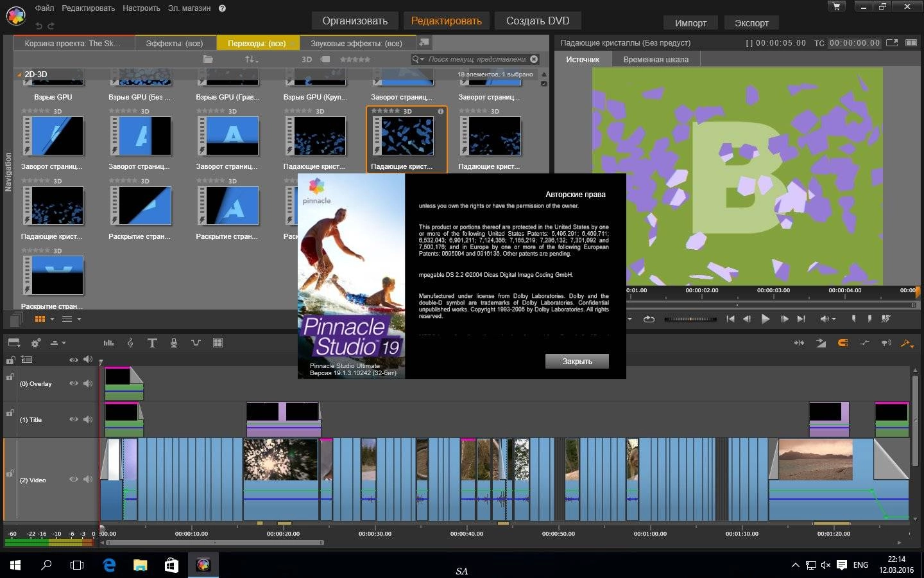Lock the (1) Title track
The image size is (924, 578).
10,413
